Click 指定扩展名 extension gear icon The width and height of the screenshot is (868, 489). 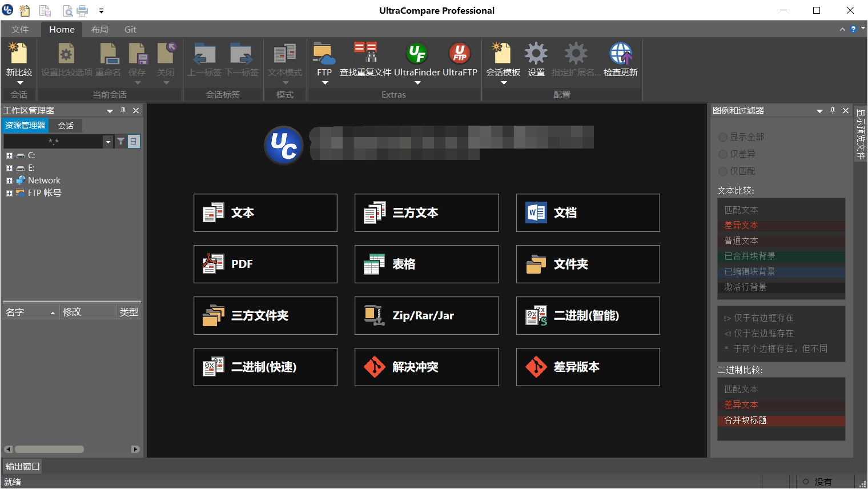576,54
